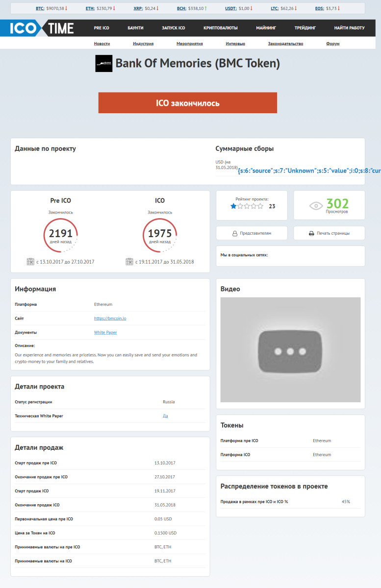Click the rating value 23
Screen dimensions: 381x588
[272, 206]
